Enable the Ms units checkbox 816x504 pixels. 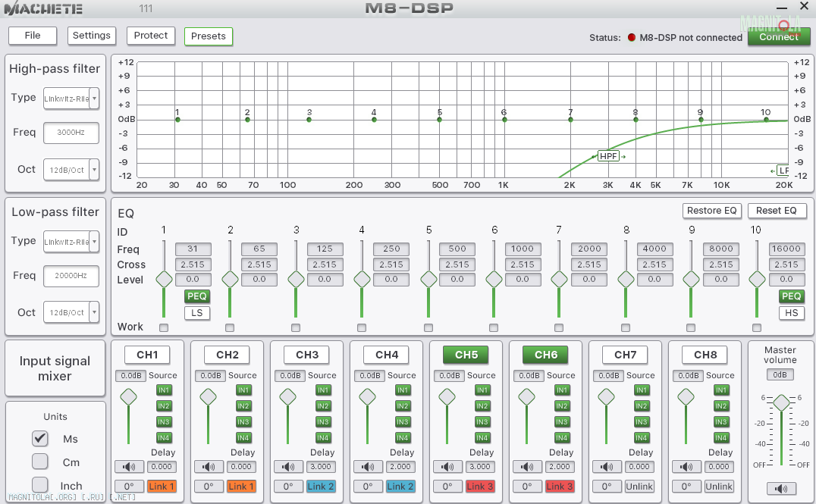click(40, 439)
